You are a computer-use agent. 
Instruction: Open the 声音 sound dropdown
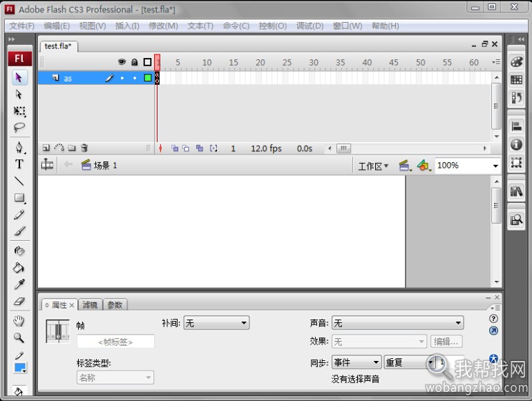pyautogui.click(x=398, y=323)
